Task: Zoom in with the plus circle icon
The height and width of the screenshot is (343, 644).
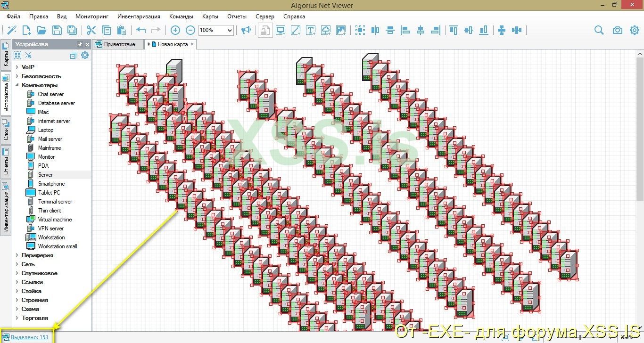Action: pyautogui.click(x=175, y=30)
